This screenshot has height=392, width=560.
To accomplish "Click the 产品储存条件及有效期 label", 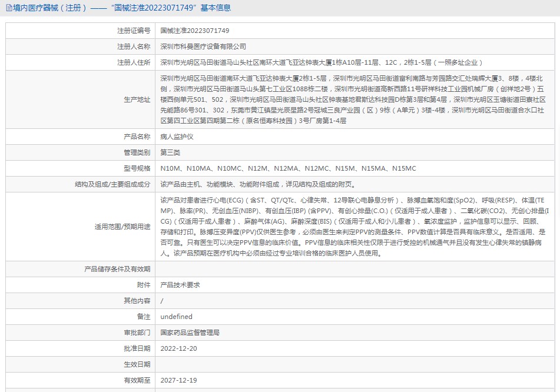I will 118,269.
